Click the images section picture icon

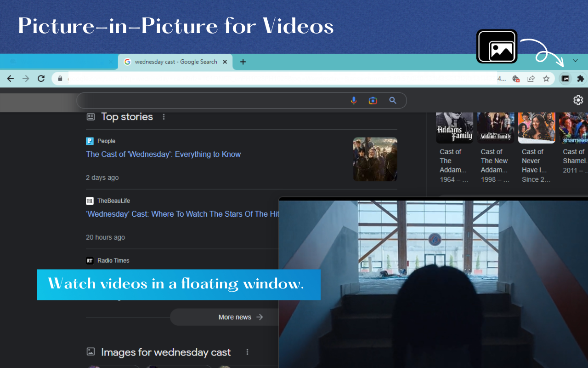pyautogui.click(x=90, y=352)
